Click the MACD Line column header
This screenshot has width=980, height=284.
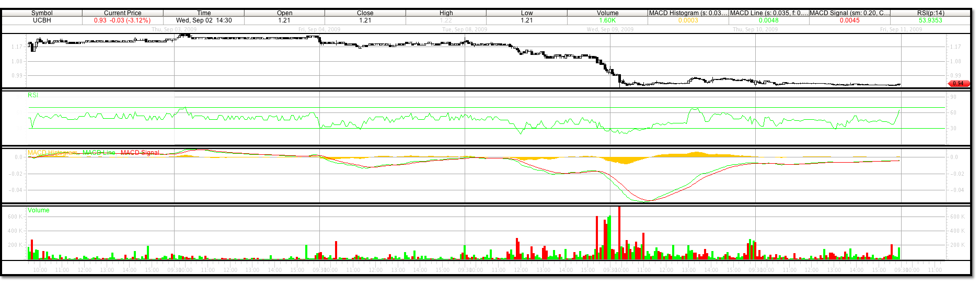[769, 13]
